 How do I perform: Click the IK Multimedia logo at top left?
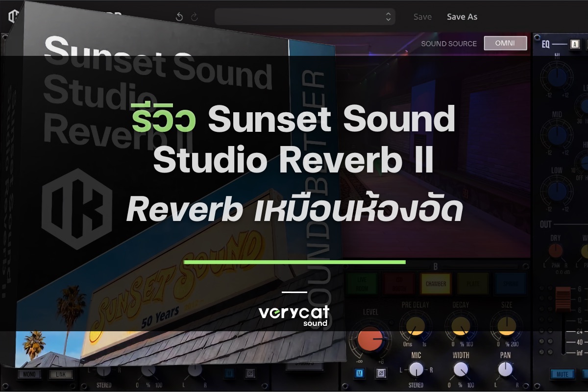point(13,17)
